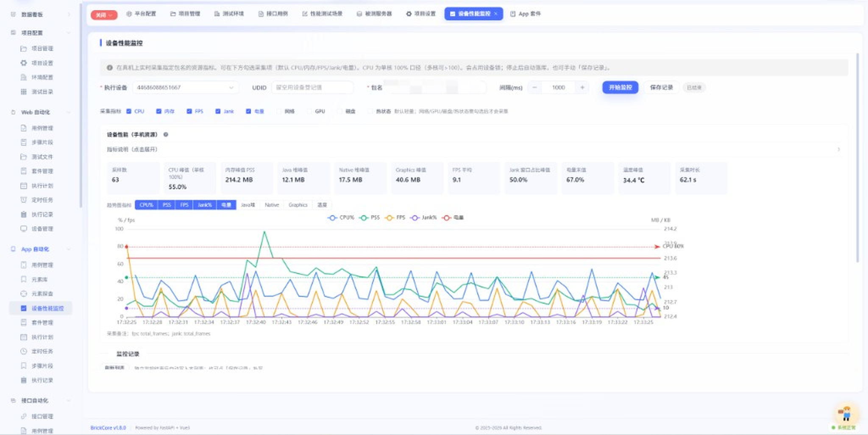This screenshot has width=868, height=435.
Task: Focus the UDID input field
Action: pos(312,88)
